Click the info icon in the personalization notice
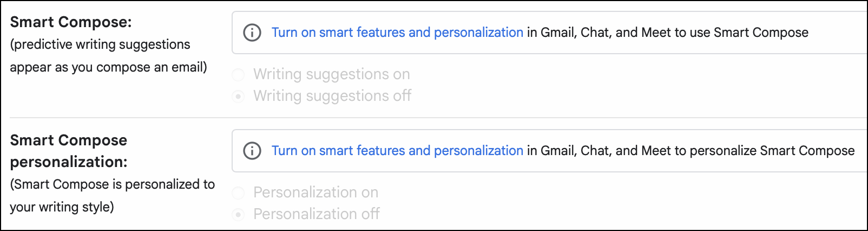The height and width of the screenshot is (231, 868). point(252,151)
